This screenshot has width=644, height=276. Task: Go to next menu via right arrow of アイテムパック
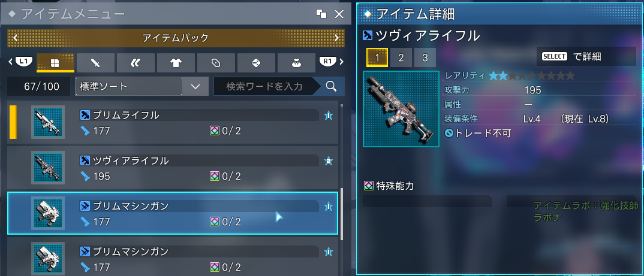click(337, 38)
